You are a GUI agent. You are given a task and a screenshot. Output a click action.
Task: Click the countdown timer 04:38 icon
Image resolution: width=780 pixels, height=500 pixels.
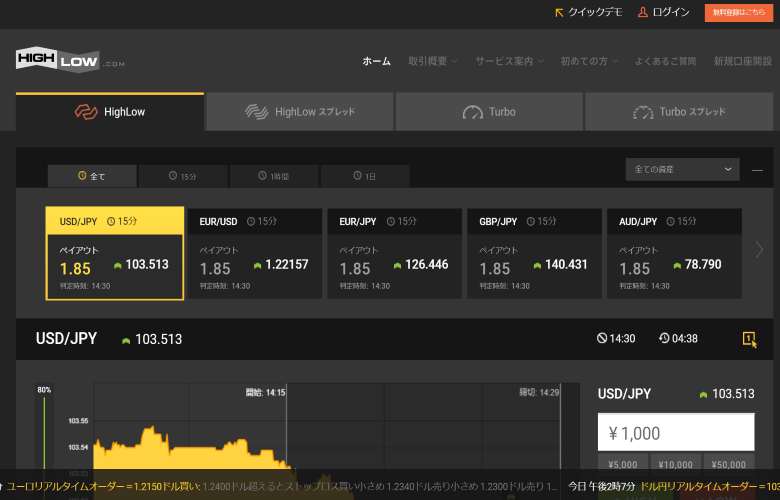[x=664, y=338]
